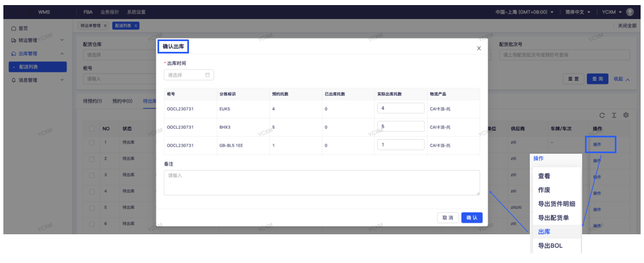Click the 首页 home icon in sidebar
The width and height of the screenshot is (644, 263).
(x=13, y=28)
